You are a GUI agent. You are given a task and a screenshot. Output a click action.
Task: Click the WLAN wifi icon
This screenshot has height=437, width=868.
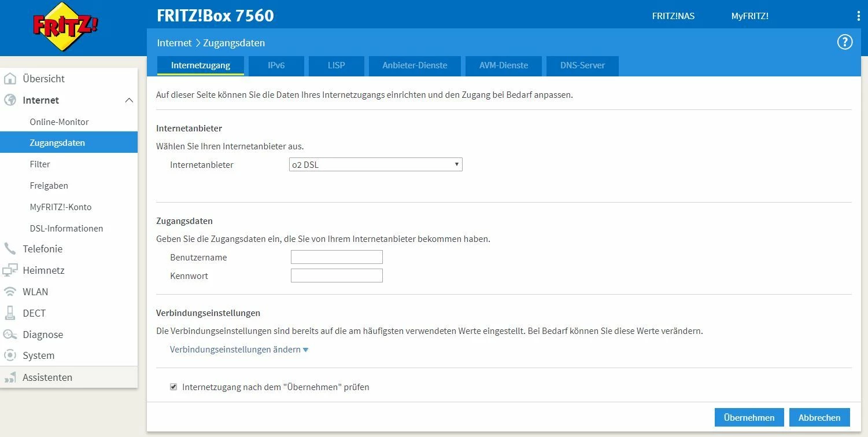10,292
